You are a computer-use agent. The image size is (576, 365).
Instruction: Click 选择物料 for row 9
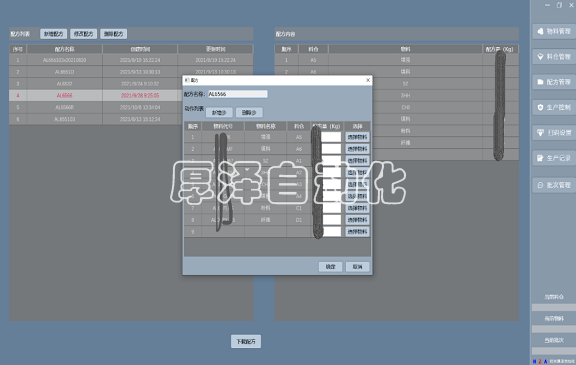(x=357, y=232)
